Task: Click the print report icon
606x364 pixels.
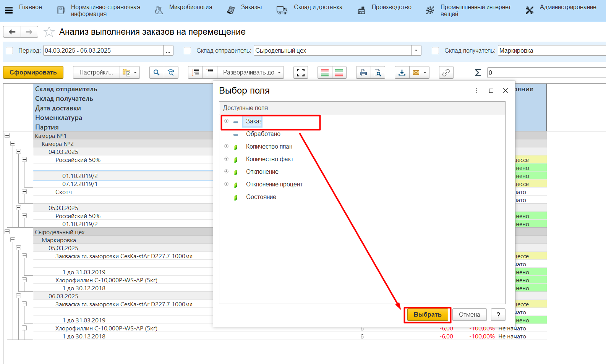Action: click(x=363, y=73)
